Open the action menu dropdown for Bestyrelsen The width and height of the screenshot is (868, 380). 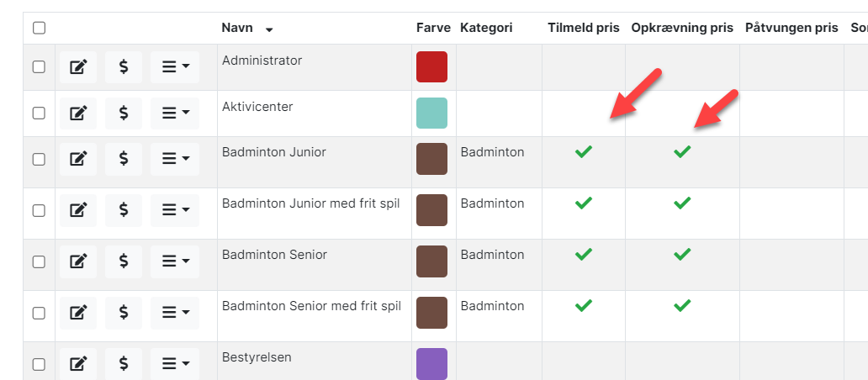pos(175,363)
